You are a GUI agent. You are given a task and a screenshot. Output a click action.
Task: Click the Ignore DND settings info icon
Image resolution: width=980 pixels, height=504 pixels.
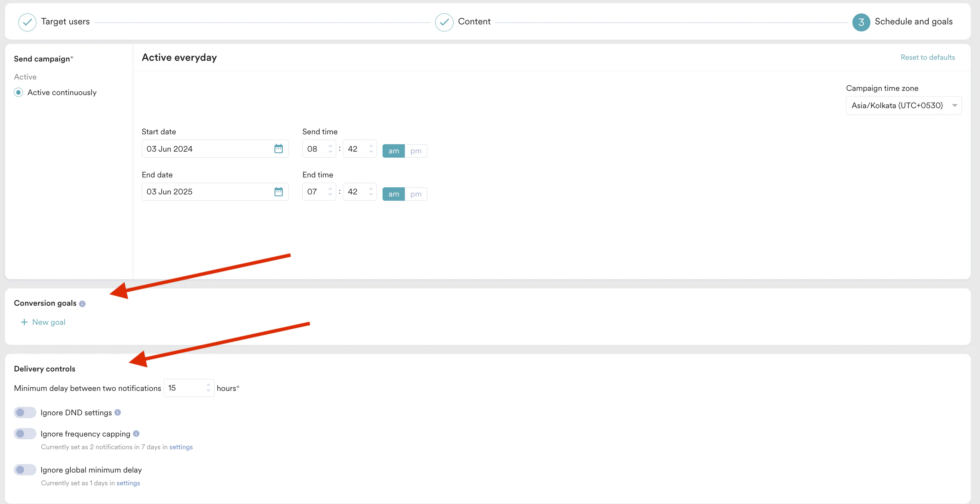coord(118,412)
